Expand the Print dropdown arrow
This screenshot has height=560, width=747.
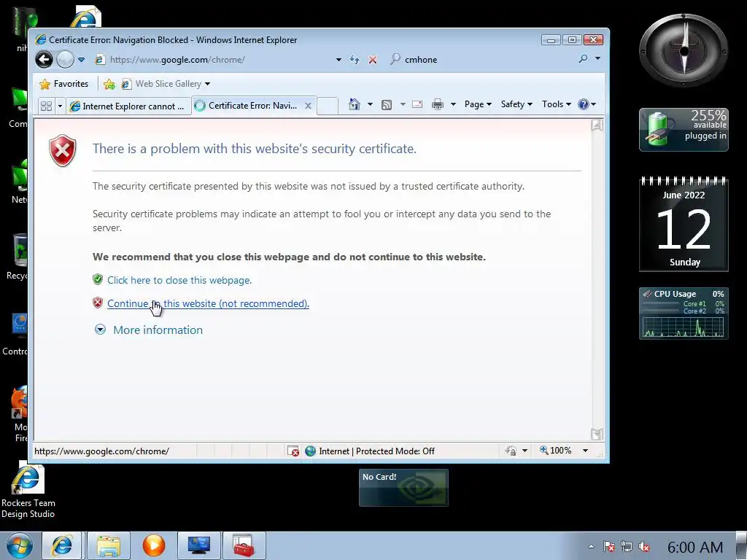454,104
